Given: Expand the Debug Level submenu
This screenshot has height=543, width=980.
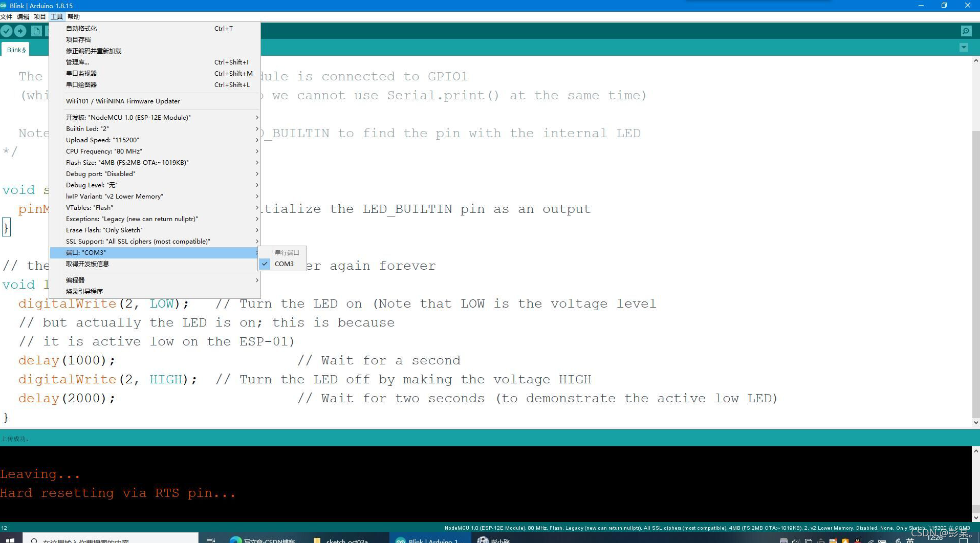Looking at the screenshot, I should point(155,185).
